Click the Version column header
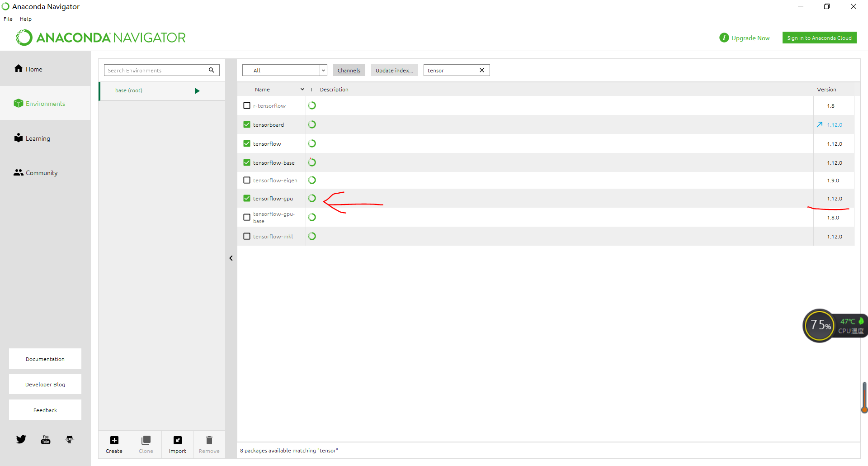Image resolution: width=868 pixels, height=466 pixels. (x=826, y=90)
